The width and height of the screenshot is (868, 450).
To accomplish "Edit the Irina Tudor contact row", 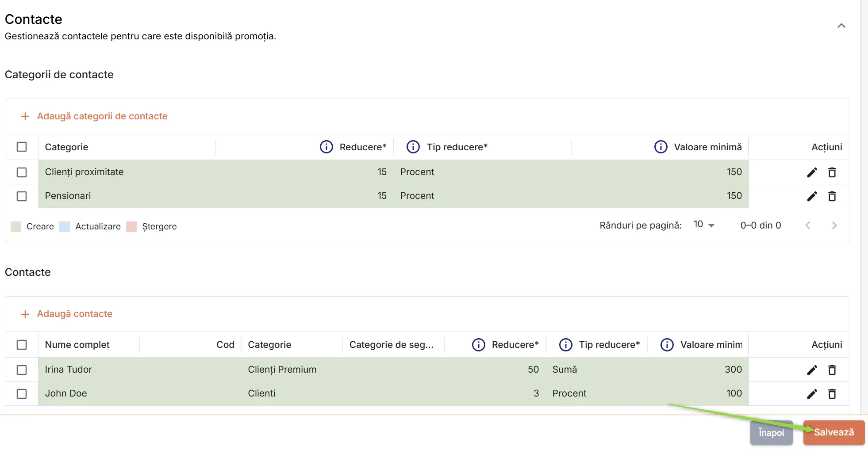I will 812,370.
